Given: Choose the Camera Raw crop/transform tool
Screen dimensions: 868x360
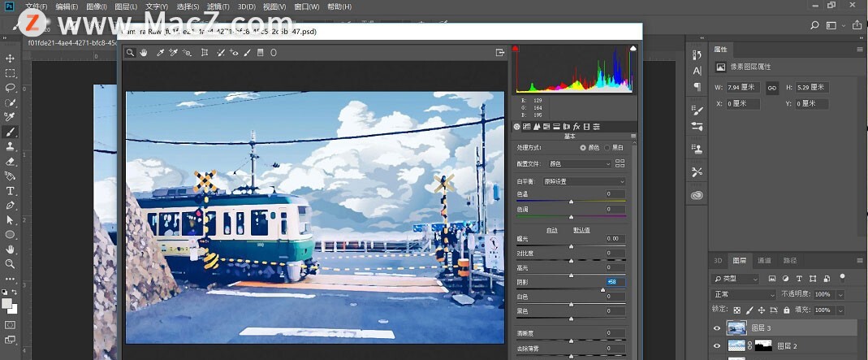Looking at the screenshot, I should (205, 53).
